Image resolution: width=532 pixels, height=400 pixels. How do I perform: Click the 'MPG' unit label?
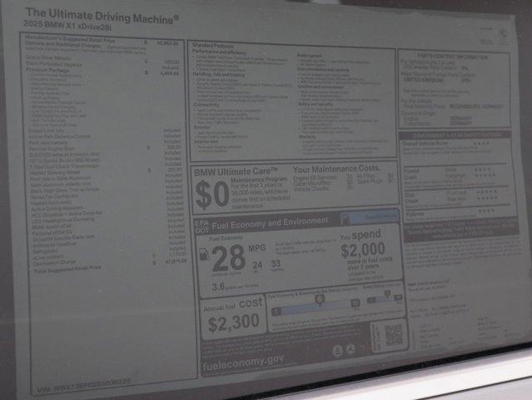tap(256, 248)
